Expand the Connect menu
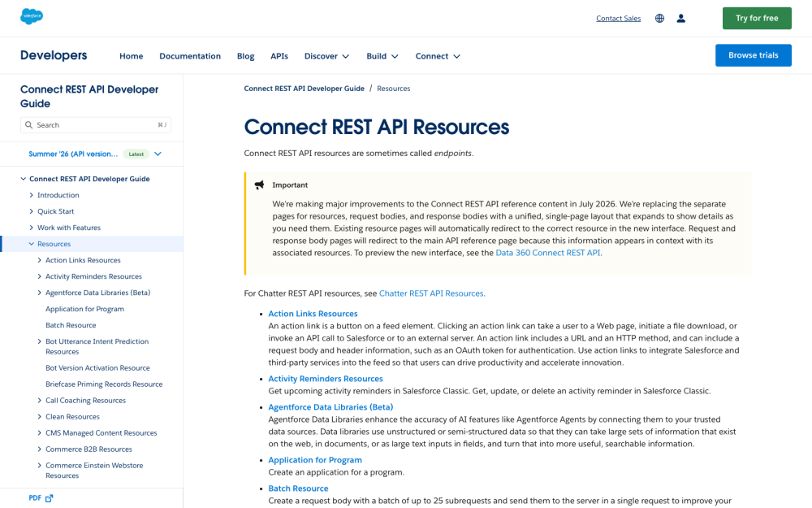 click(x=438, y=56)
